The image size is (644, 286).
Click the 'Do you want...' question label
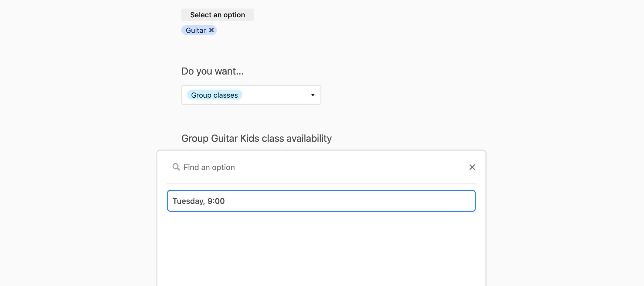[212, 71]
